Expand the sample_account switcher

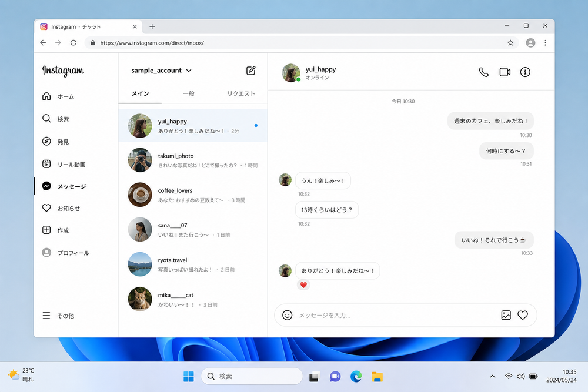pos(162,71)
